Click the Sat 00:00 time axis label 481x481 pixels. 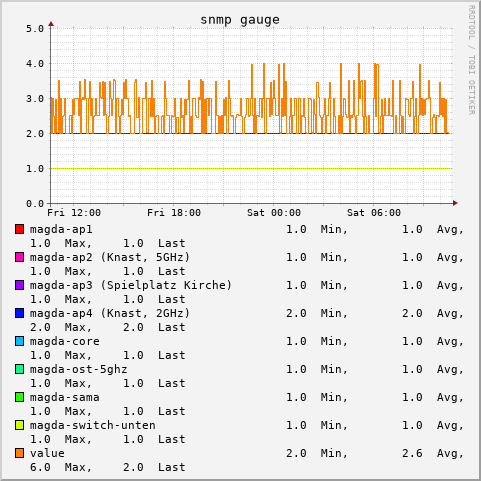(274, 213)
